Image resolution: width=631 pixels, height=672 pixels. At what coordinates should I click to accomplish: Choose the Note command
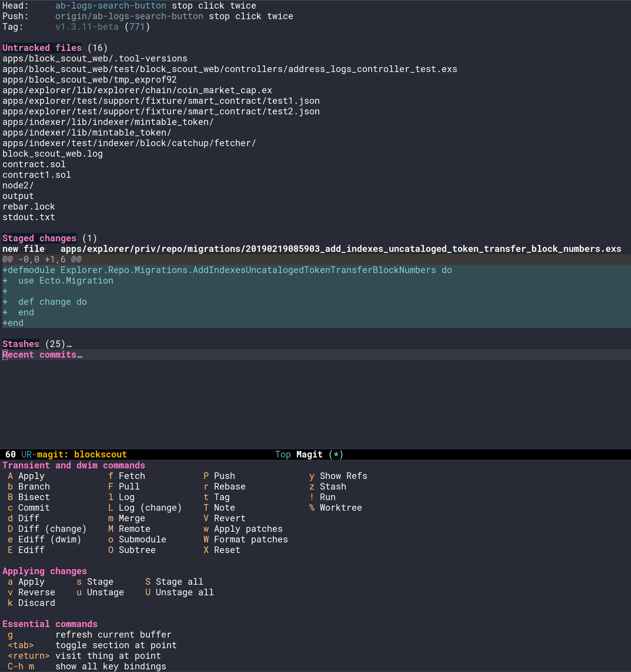click(x=219, y=508)
